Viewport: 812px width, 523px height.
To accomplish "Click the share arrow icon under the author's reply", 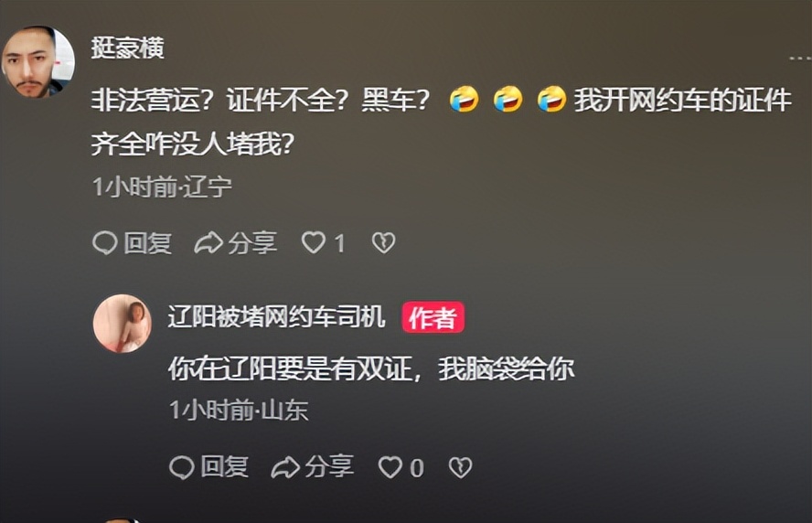I will [285, 467].
